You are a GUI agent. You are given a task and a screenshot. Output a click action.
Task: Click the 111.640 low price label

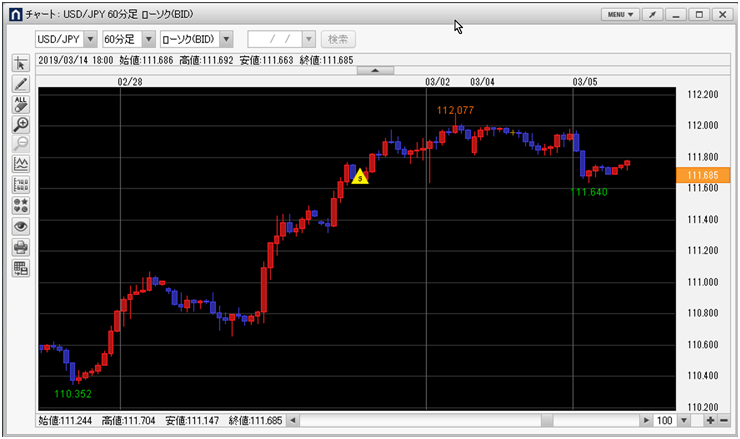[589, 192]
